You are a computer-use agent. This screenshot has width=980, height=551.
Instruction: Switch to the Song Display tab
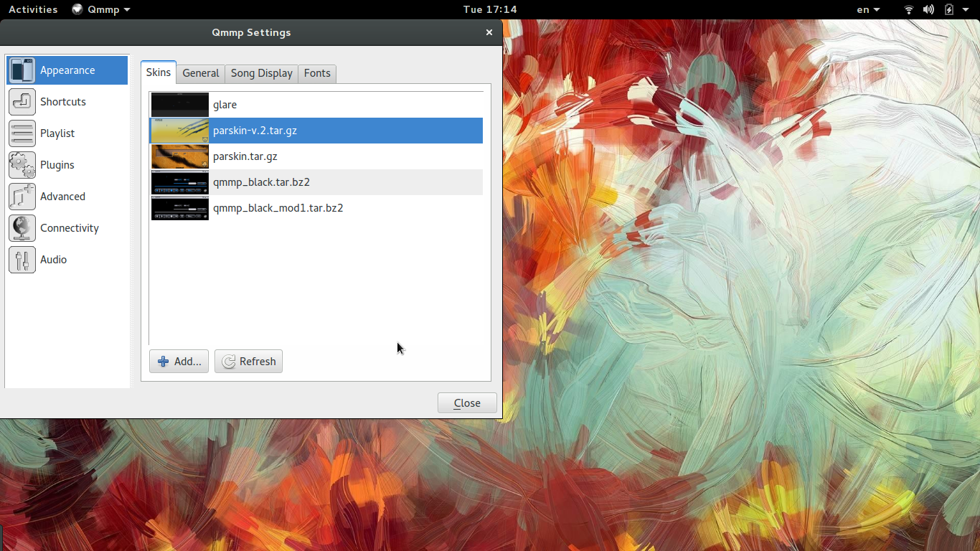[262, 73]
